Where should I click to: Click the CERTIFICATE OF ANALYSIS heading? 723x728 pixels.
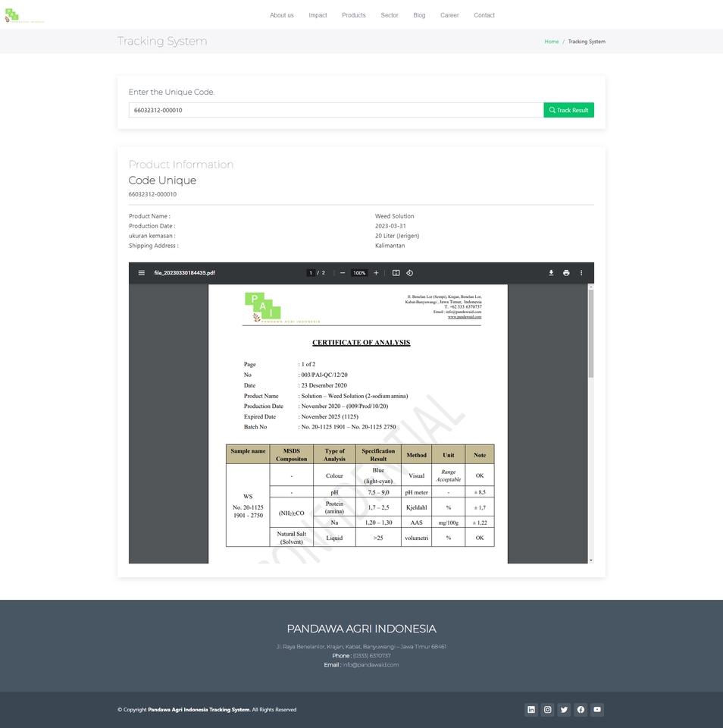(361, 343)
